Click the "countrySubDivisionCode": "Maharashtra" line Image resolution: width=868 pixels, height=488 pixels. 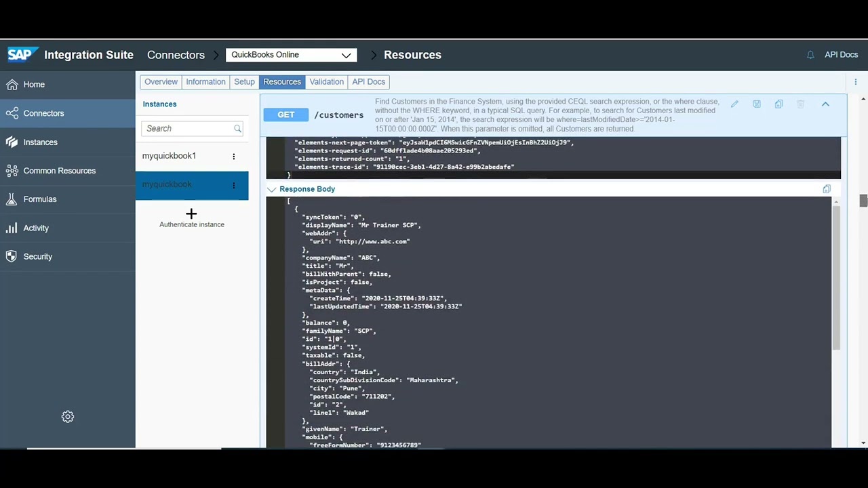pos(384,380)
